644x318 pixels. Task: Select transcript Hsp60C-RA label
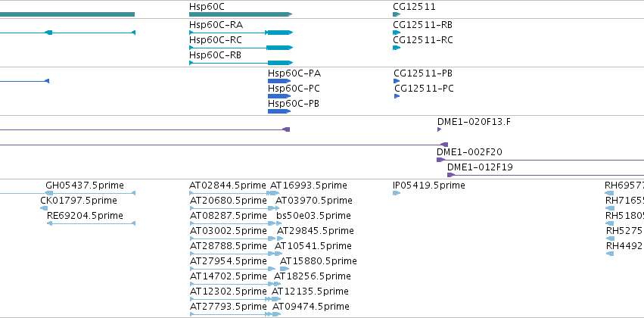[x=216, y=25]
